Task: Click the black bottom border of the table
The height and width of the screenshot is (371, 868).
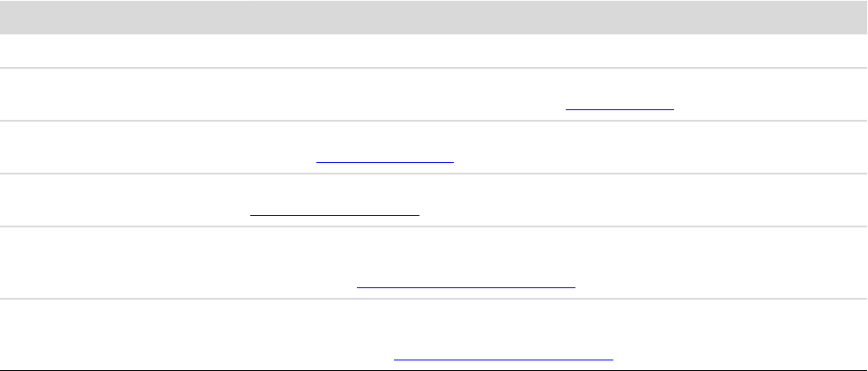Action: tap(434, 370)
